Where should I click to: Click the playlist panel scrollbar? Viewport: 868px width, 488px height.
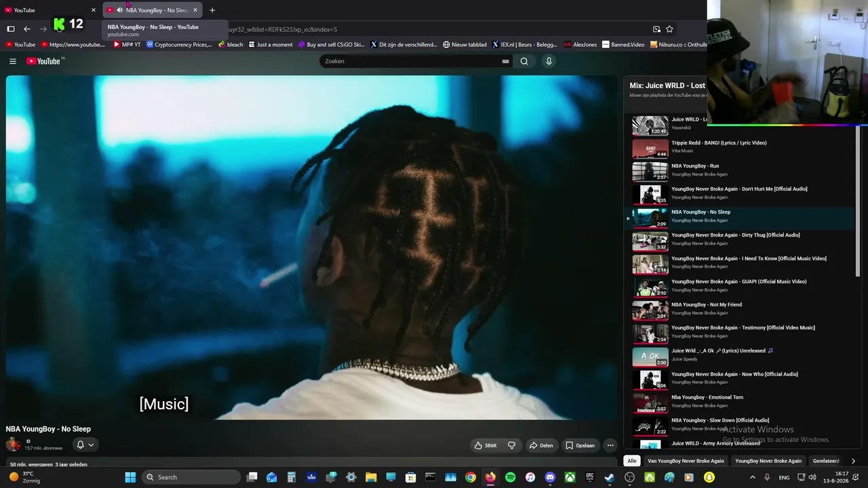858,201
